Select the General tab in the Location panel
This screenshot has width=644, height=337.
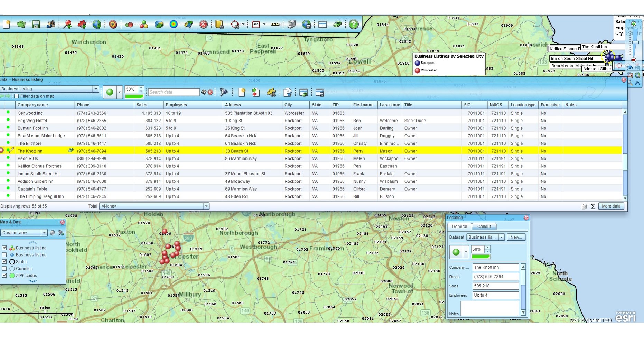pos(459,227)
